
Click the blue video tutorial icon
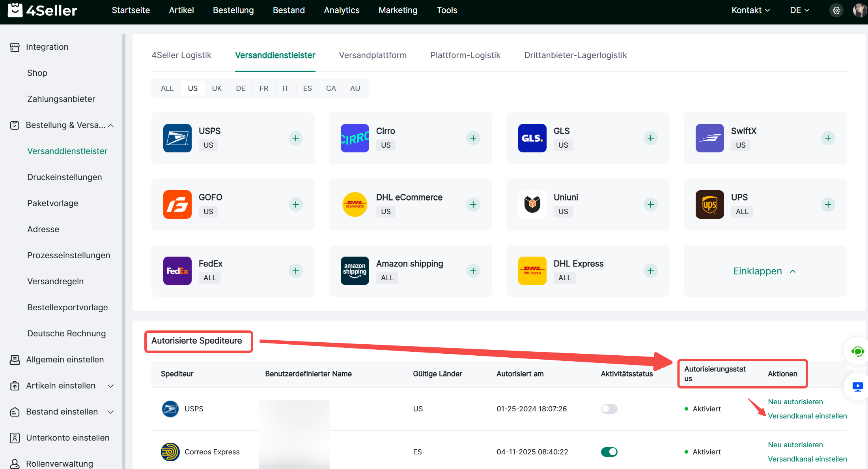point(857,386)
